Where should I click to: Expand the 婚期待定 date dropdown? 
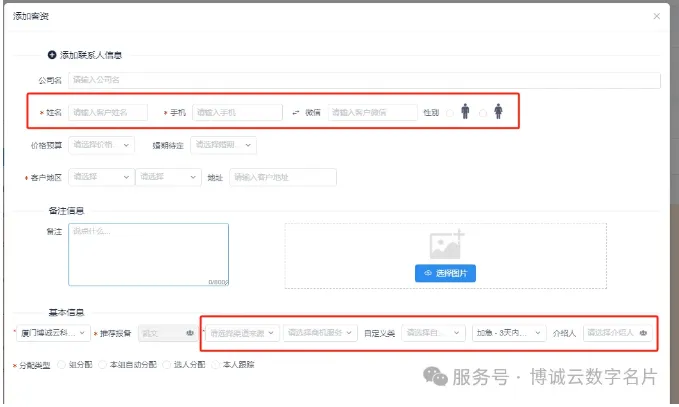click(x=222, y=145)
